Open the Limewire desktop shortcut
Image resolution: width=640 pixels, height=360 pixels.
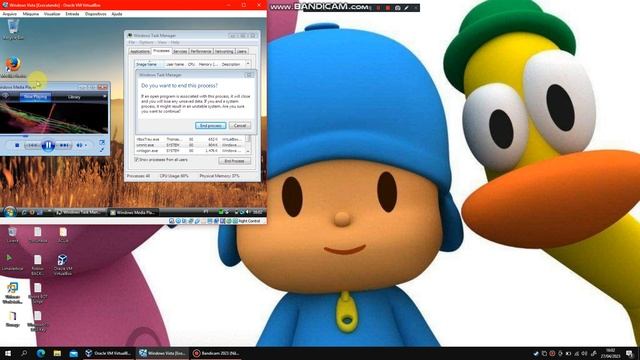11,262
